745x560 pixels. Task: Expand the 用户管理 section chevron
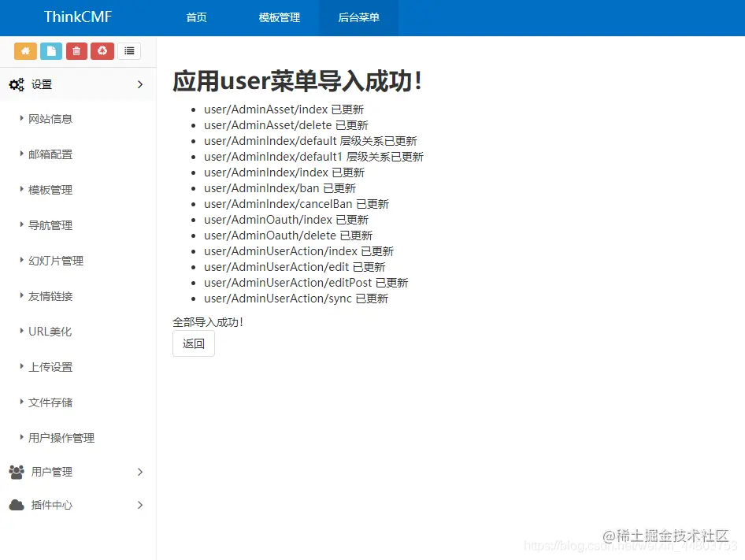(x=140, y=472)
